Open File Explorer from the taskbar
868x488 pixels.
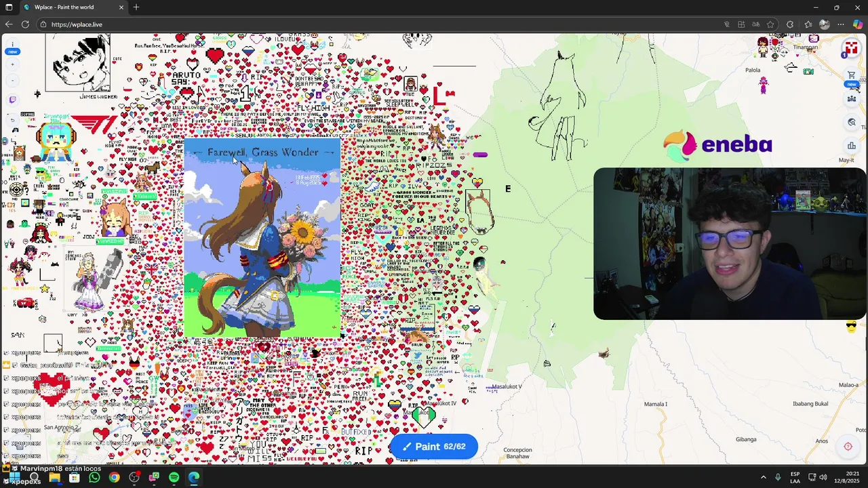54,478
